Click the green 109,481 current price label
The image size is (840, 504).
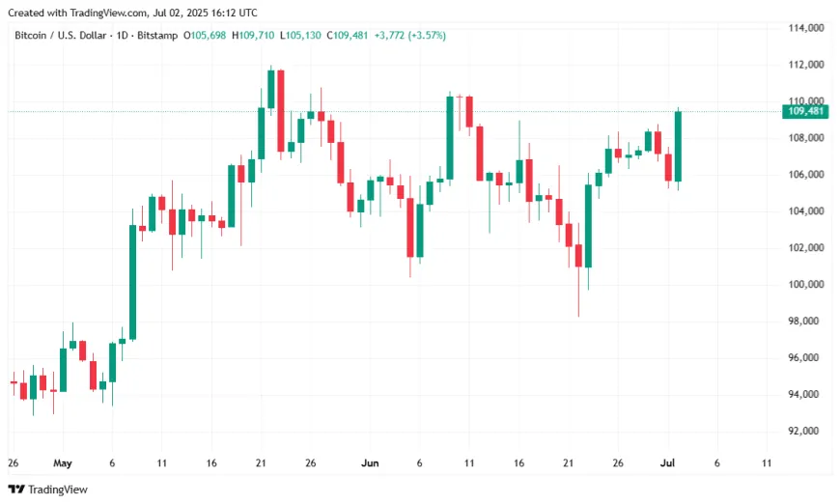coord(805,111)
